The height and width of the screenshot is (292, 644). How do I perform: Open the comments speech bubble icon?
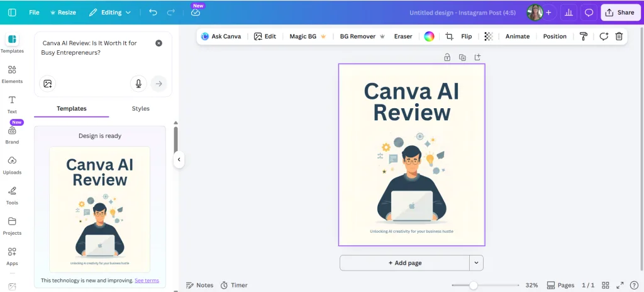click(x=589, y=13)
